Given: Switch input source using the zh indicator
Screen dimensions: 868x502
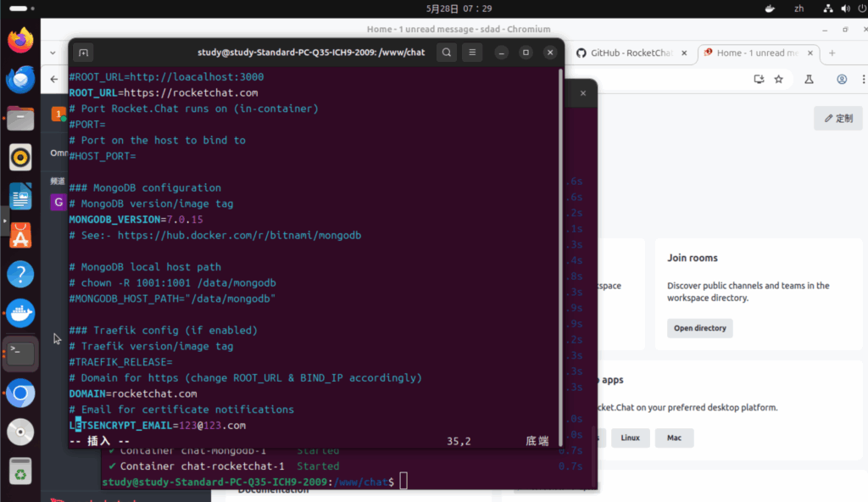Looking at the screenshot, I should coord(798,8).
